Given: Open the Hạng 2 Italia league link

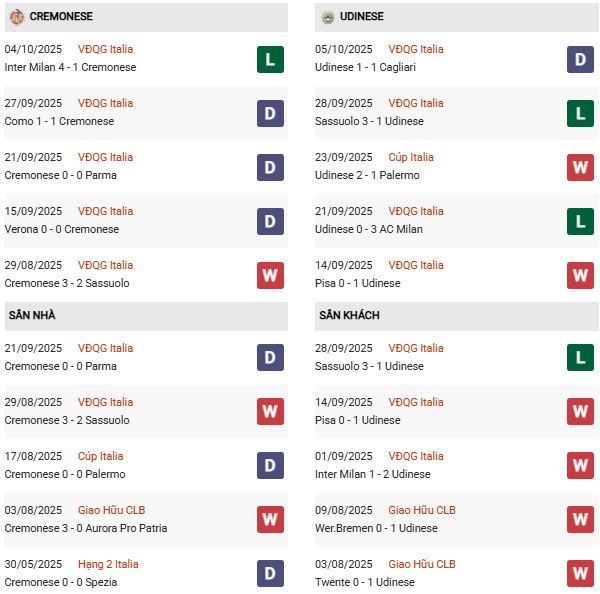Looking at the screenshot, I should pos(108,564).
